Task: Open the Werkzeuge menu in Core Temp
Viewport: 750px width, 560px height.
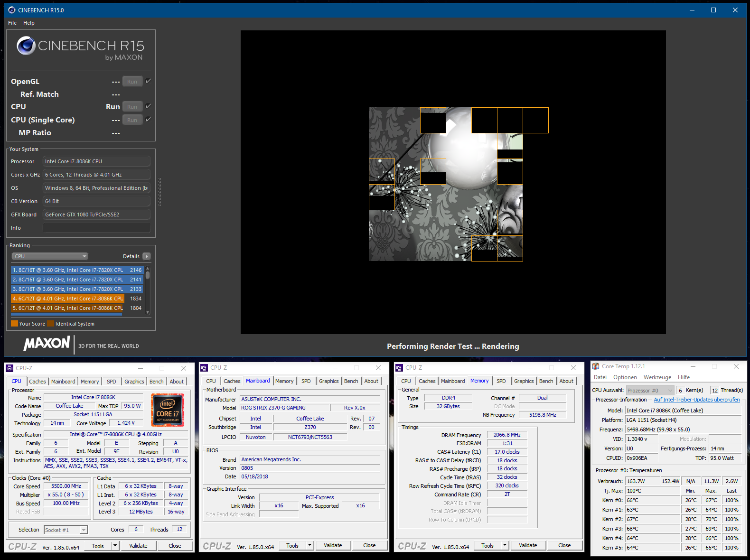Action: pyautogui.click(x=657, y=377)
